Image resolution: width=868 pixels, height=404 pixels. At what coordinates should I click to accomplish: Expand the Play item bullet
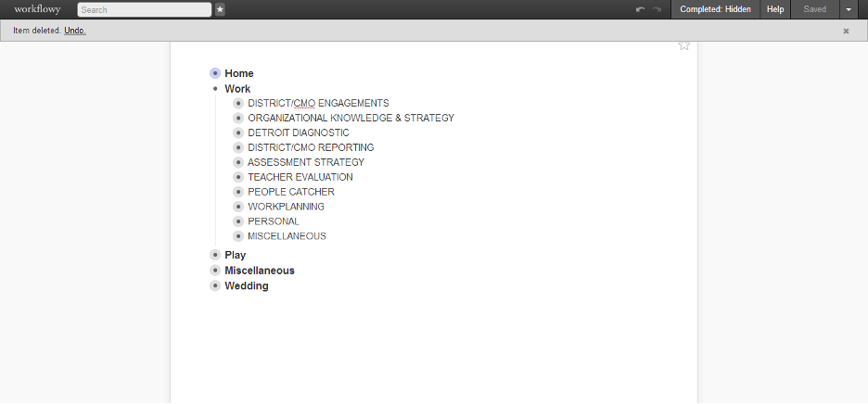(x=215, y=255)
